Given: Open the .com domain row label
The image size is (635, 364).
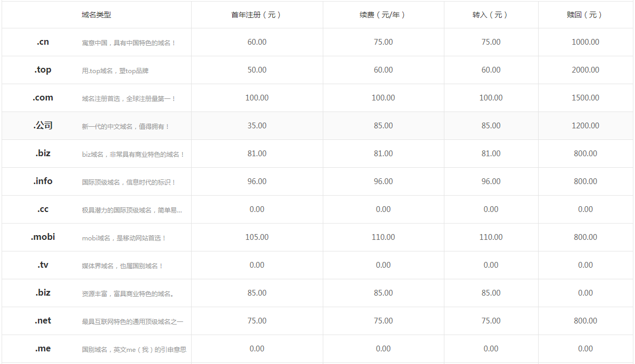Looking at the screenshot, I should click(x=43, y=98).
